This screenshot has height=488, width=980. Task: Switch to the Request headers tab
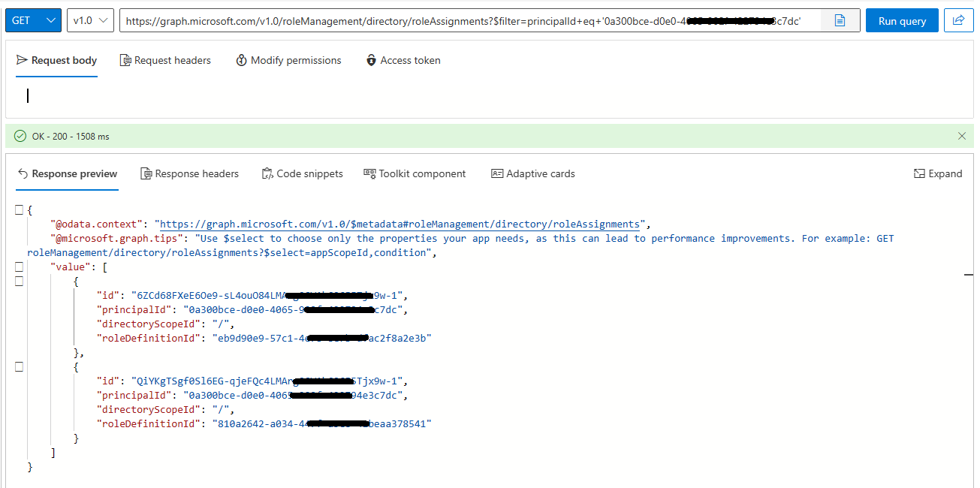(x=164, y=60)
